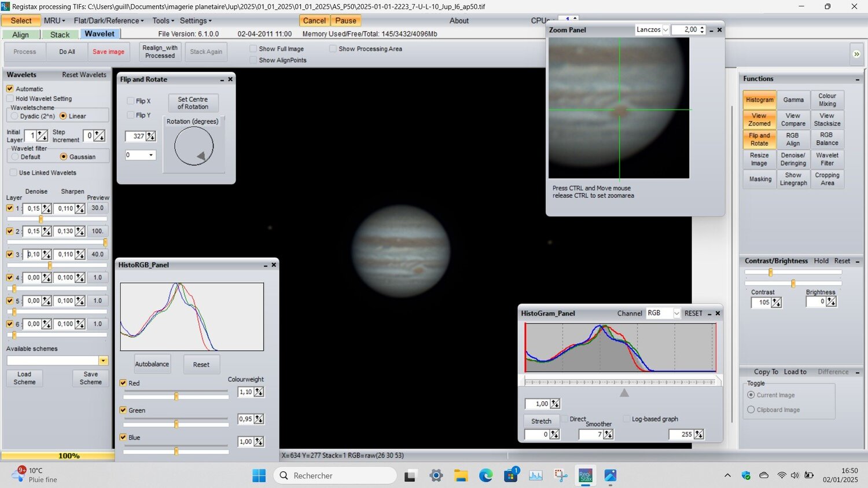Click the Red colourweight slider
Viewport: 868px width, 488px height.
coord(176,397)
